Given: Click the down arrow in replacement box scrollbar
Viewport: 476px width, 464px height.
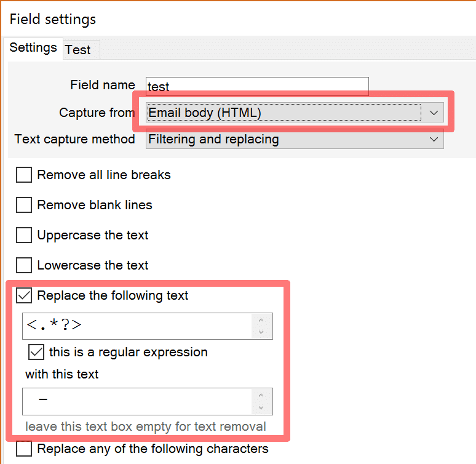Looking at the screenshot, I should [x=261, y=407].
